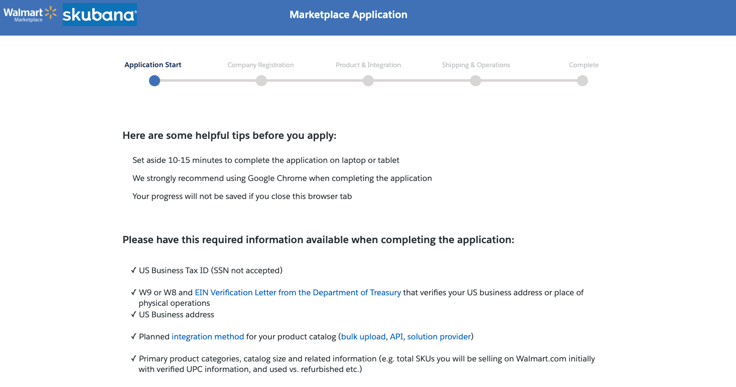Open the integration method link
This screenshot has height=387, width=736.
[x=207, y=337]
